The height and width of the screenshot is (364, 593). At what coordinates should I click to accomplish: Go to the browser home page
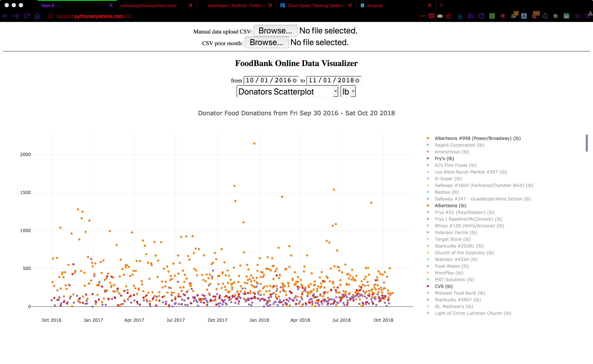[37, 16]
